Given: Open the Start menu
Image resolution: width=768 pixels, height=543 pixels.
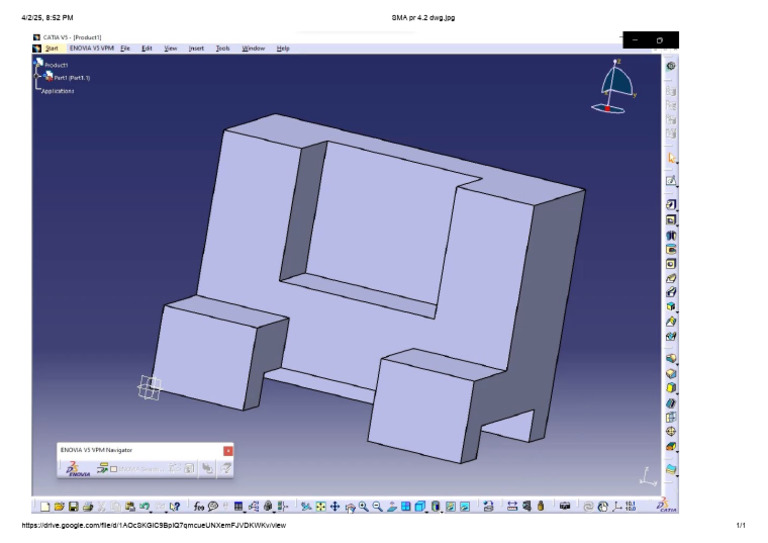Looking at the screenshot, I should pos(51,48).
